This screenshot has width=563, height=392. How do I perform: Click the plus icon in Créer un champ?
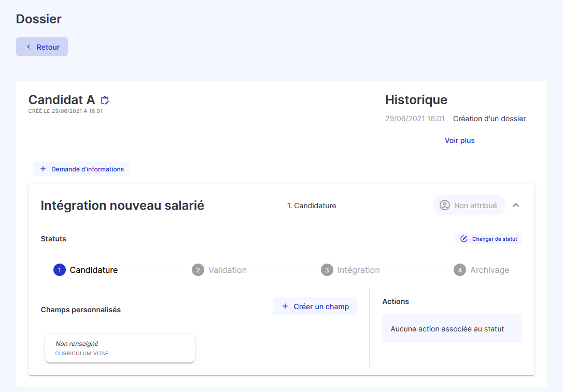click(285, 306)
